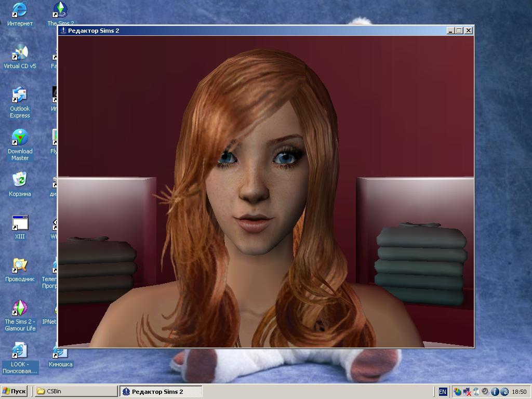Minimize the Редактор Sims 2 window

[x=450, y=31]
